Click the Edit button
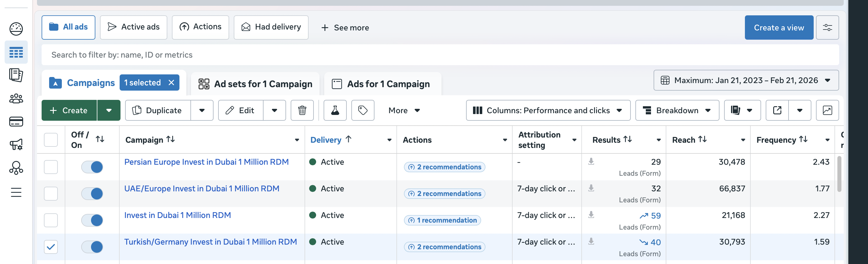The image size is (868, 264). tap(241, 110)
